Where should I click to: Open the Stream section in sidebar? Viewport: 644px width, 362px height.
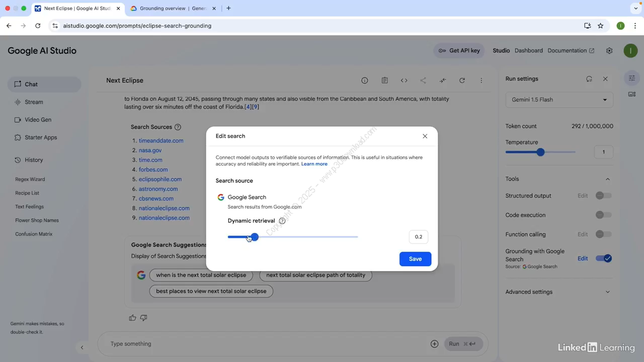point(34,102)
